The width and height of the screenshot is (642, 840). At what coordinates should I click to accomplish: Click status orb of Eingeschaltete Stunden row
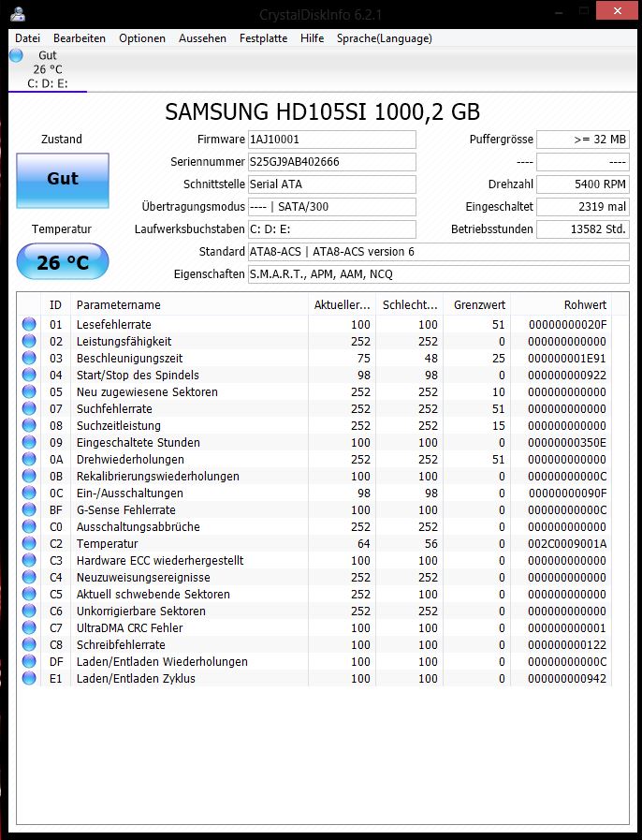pyautogui.click(x=29, y=443)
